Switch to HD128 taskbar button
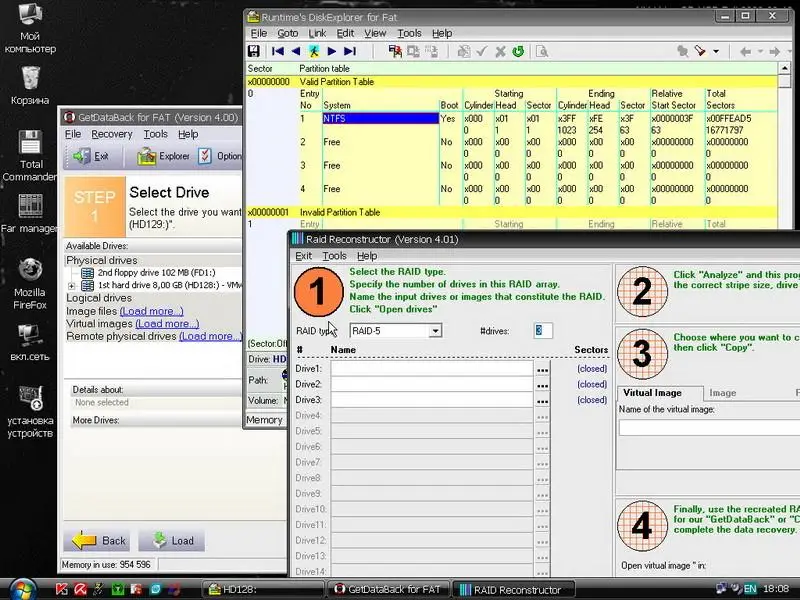Image resolution: width=800 pixels, height=600 pixels. point(263,589)
